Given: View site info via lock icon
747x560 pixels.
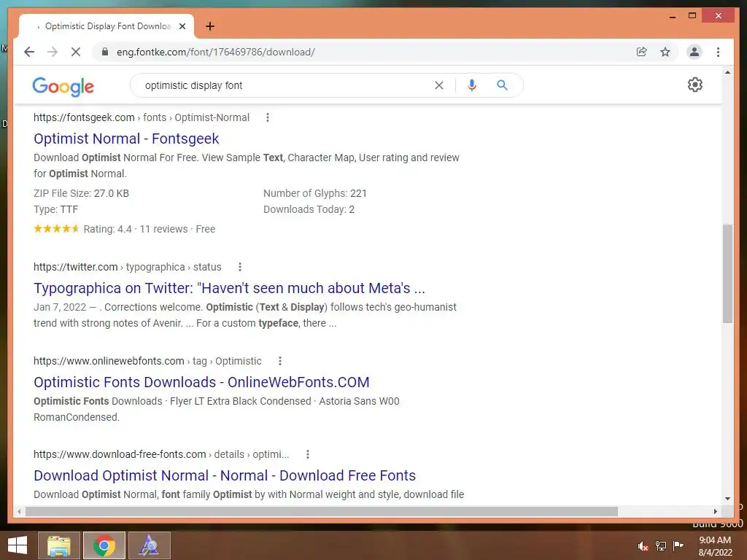Looking at the screenshot, I should [x=105, y=52].
